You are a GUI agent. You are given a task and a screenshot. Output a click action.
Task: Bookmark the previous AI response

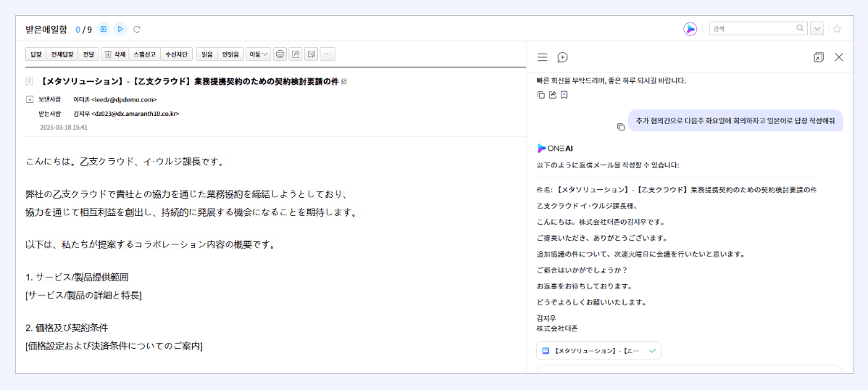coord(564,95)
